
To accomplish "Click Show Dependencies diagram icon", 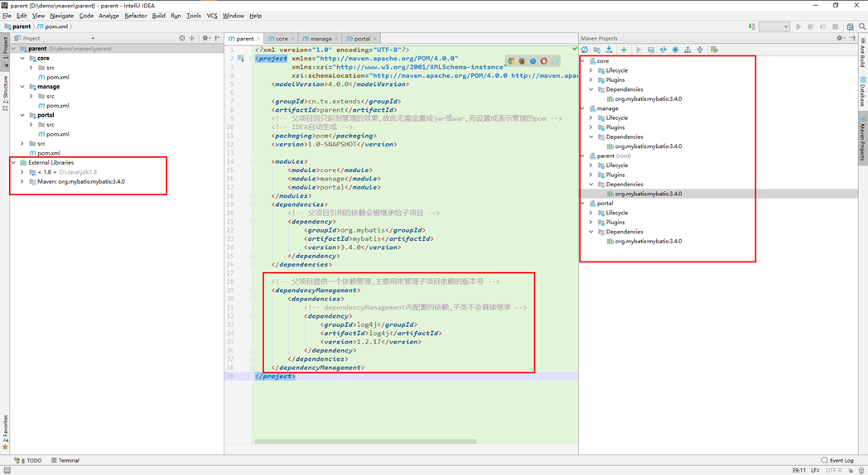I will 687,50.
